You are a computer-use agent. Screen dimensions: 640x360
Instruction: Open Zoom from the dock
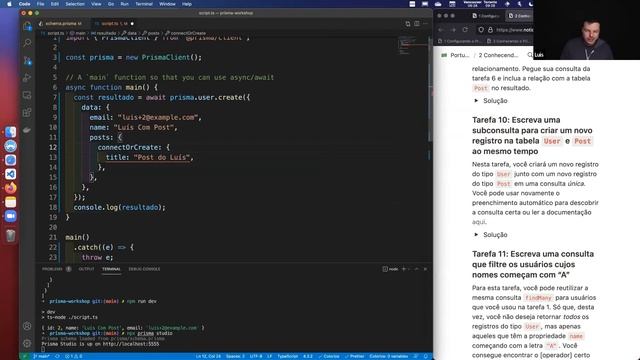tap(11, 216)
